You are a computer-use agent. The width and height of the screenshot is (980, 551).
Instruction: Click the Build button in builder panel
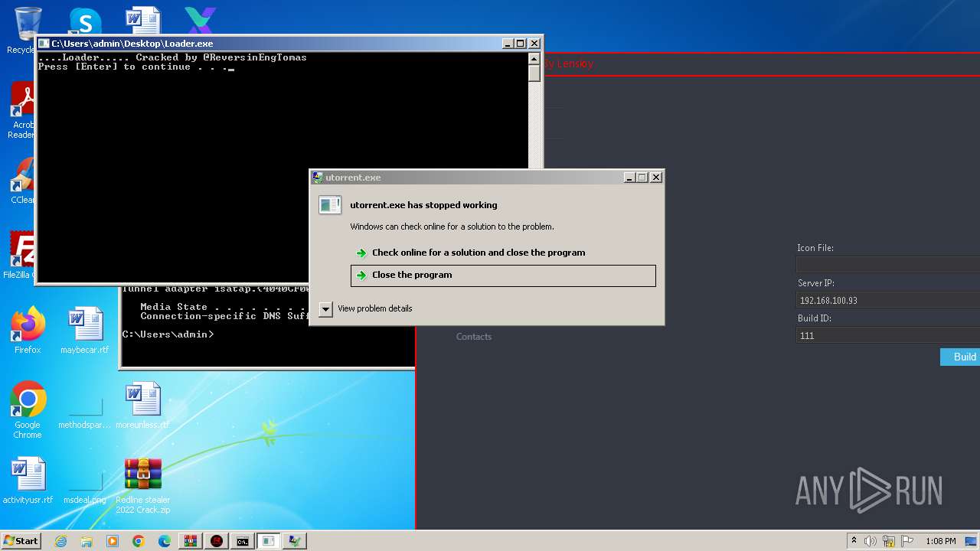960,357
